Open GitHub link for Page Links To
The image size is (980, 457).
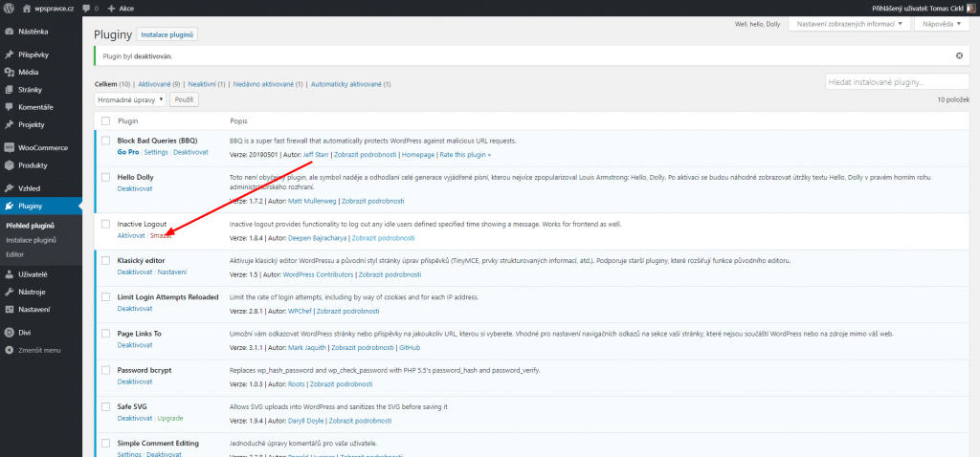(410, 347)
